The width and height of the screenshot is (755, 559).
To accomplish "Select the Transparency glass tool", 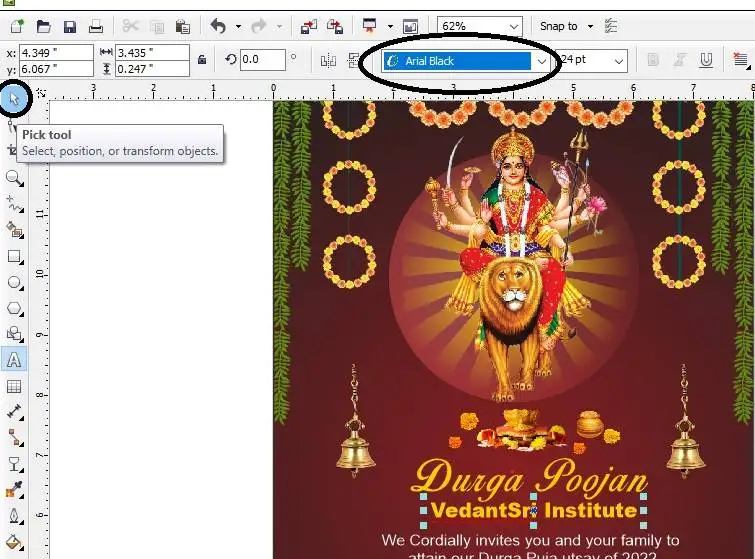I will point(14,464).
